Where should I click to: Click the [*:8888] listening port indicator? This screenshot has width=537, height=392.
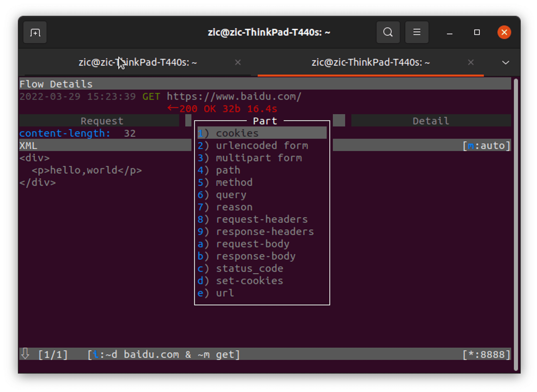tap(486, 354)
